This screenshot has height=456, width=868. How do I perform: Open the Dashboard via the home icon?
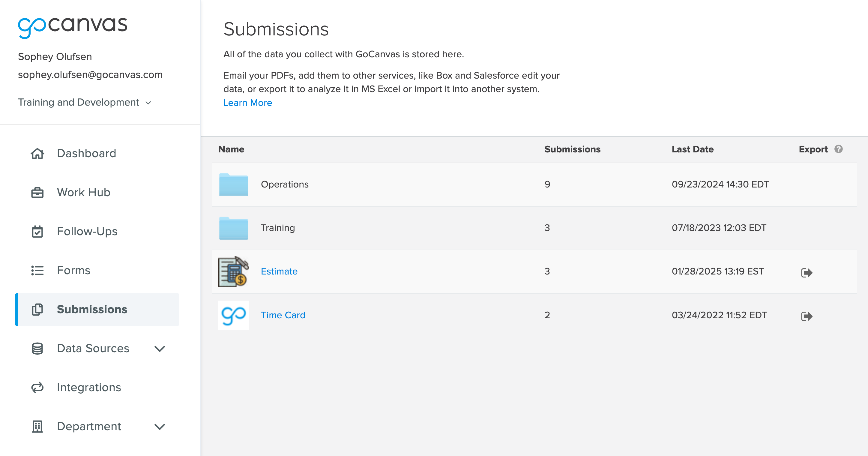(x=37, y=153)
